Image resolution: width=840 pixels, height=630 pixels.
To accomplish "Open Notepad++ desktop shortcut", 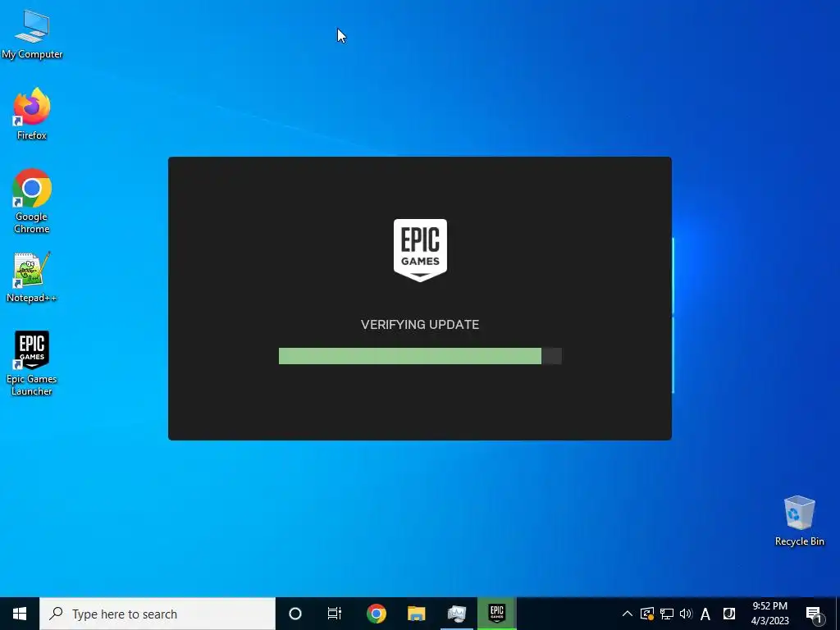I will click(x=32, y=277).
